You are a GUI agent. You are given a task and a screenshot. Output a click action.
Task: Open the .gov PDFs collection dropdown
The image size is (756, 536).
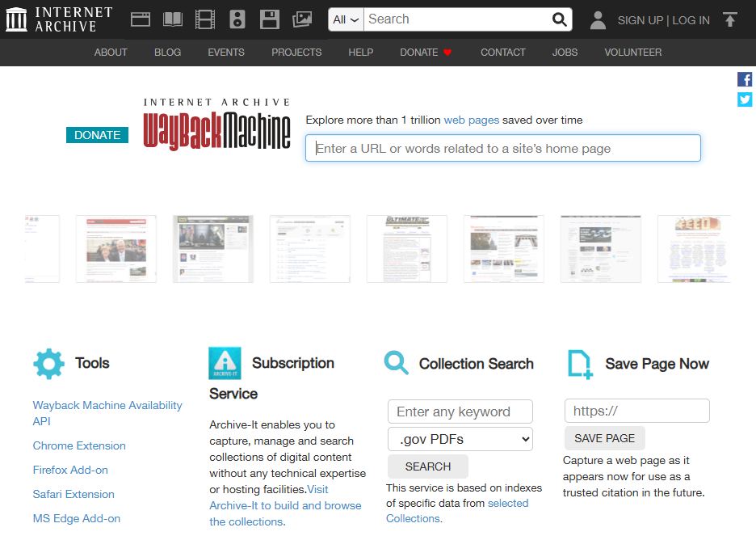click(460, 439)
